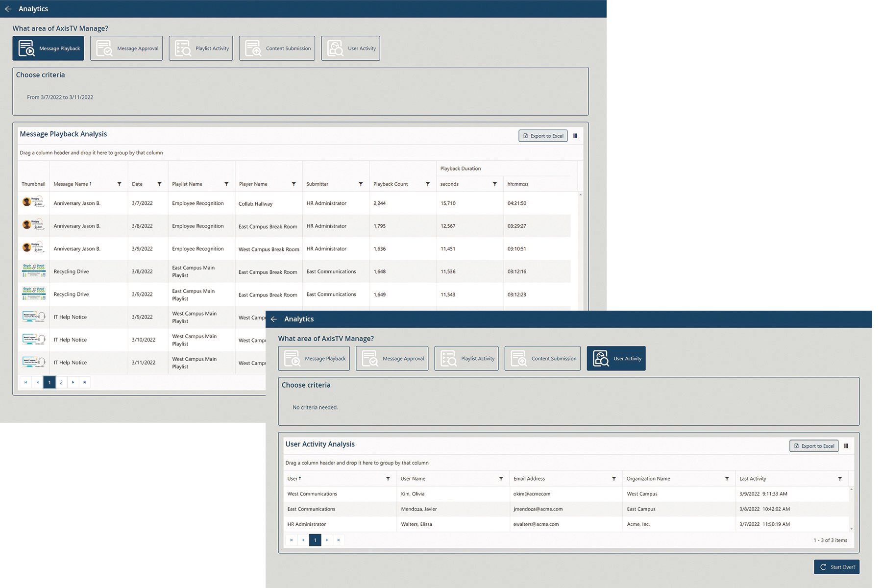Click the back arrow on the lower Analytics panel
This screenshot has width=882, height=588.
pos(274,319)
